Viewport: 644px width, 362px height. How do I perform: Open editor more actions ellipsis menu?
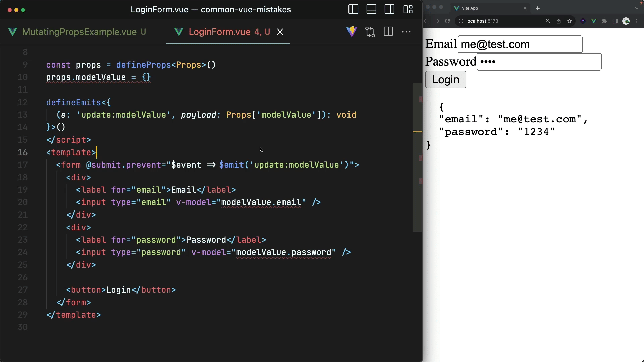click(x=406, y=32)
